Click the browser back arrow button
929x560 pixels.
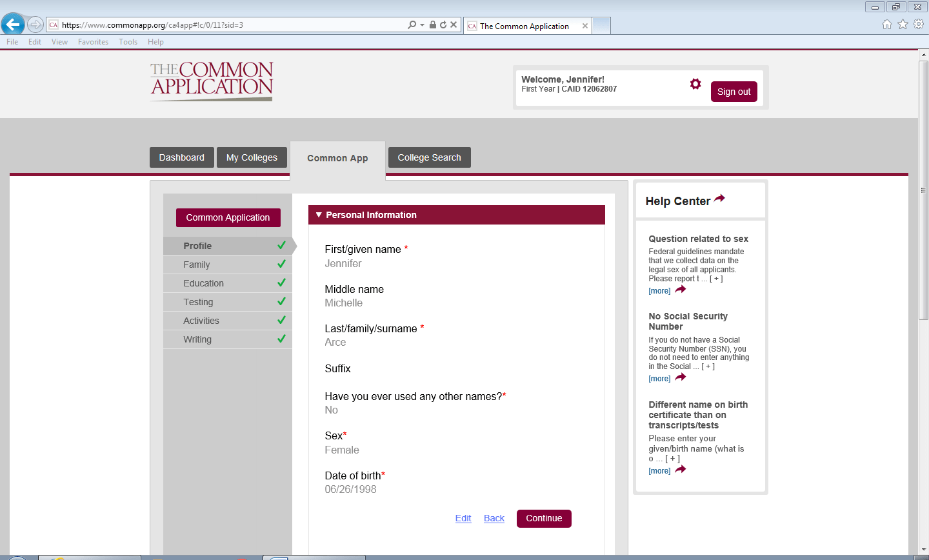click(12, 25)
